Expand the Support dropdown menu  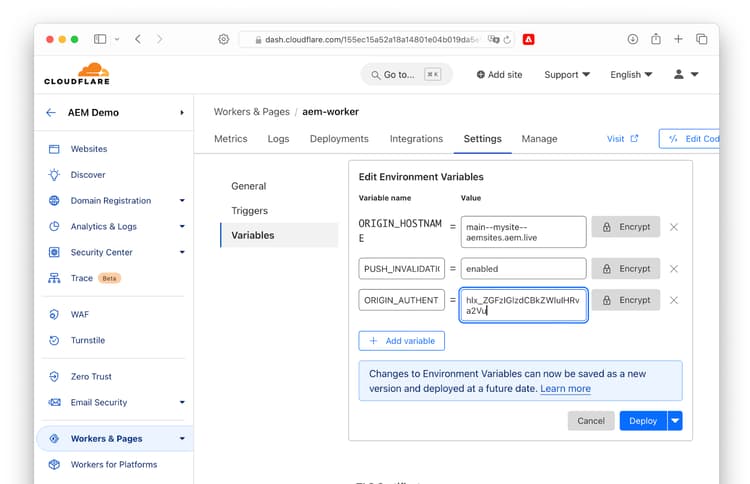tap(567, 75)
